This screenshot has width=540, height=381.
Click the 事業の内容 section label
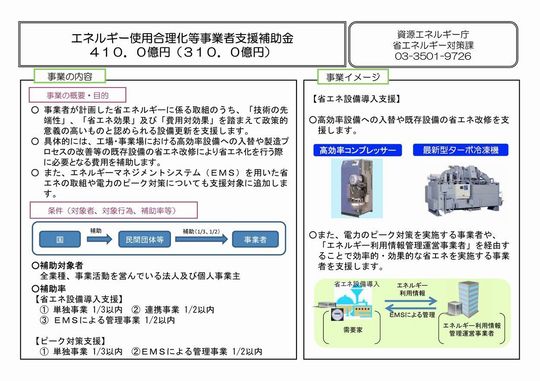click(x=70, y=76)
